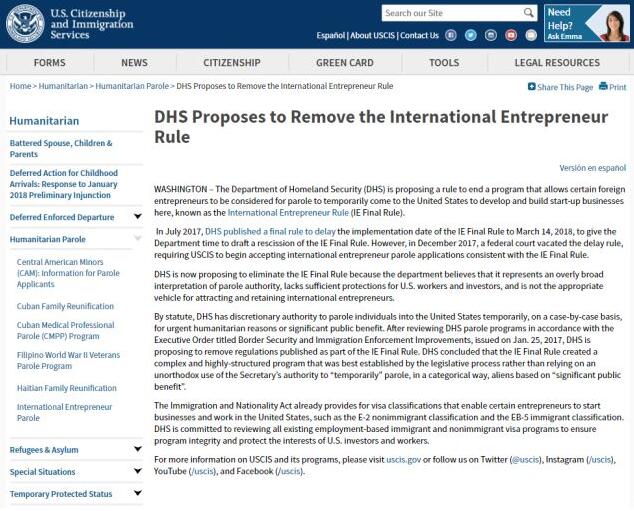The height and width of the screenshot is (511, 634).
Task: Open the Contact Us link
Action: pyautogui.click(x=419, y=36)
